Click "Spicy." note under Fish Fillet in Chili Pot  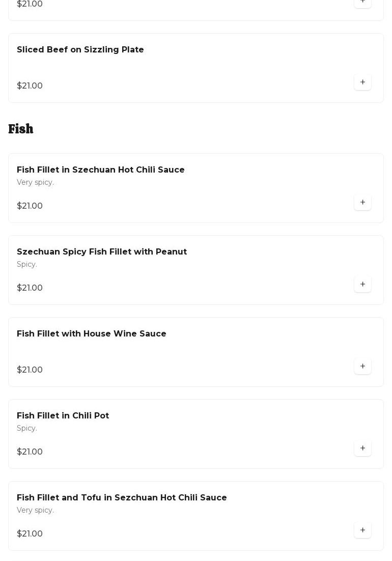pos(27,428)
